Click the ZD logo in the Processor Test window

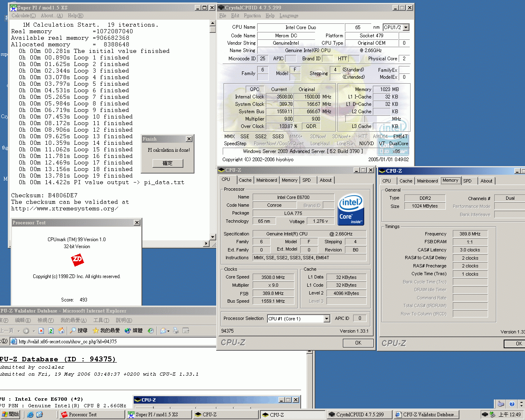tap(77, 259)
